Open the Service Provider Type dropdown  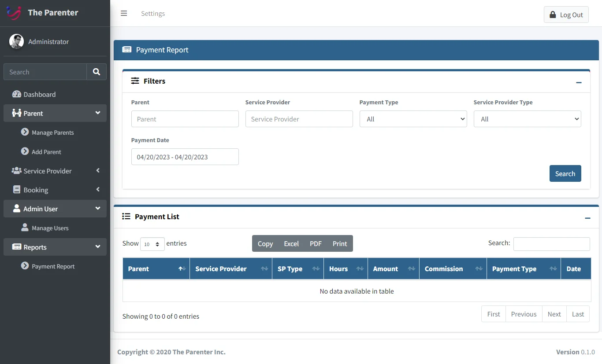click(527, 119)
